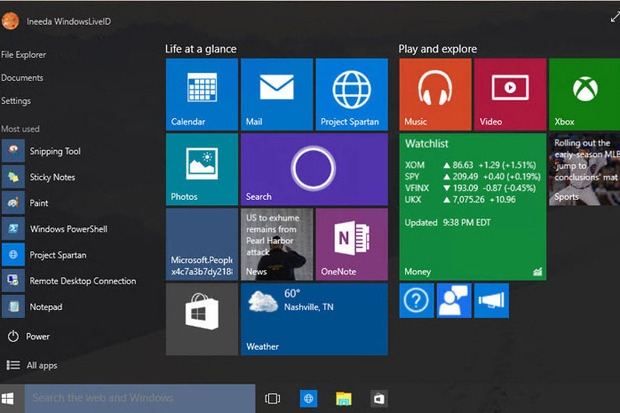Open the Power options menu

tap(37, 337)
